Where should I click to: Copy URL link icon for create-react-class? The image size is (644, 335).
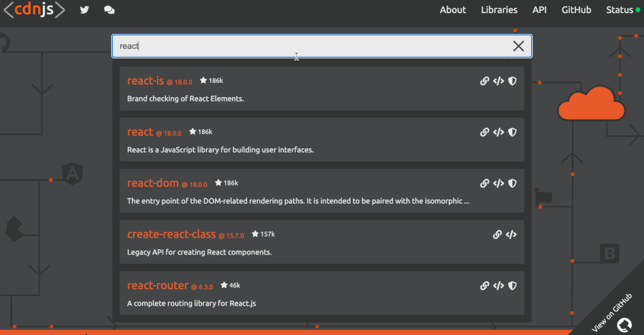click(x=497, y=234)
